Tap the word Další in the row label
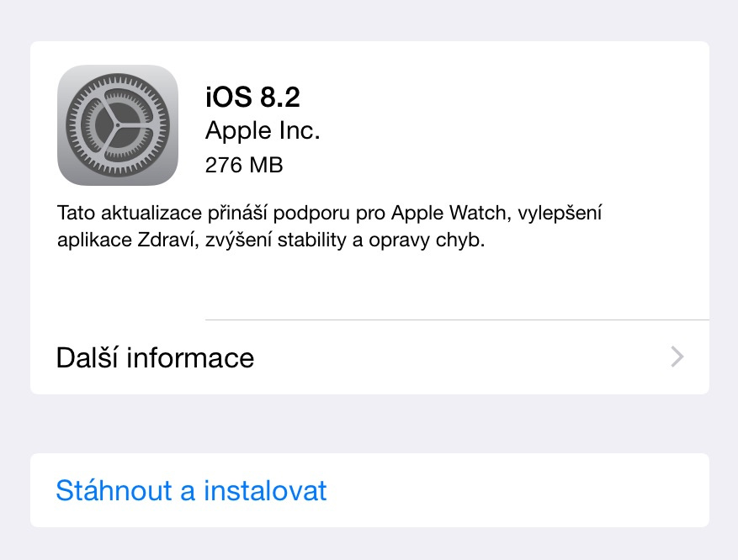The image size is (738, 560). (87, 358)
